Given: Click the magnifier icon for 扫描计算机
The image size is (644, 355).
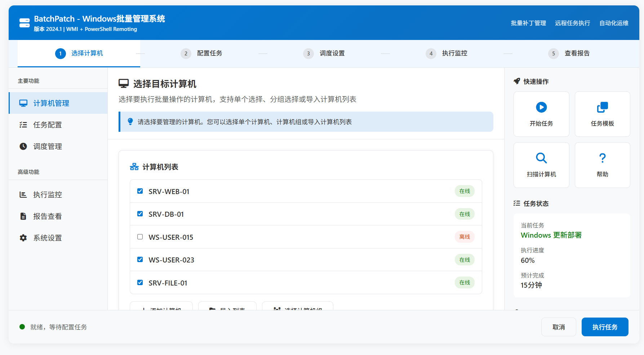Looking at the screenshot, I should (x=541, y=158).
